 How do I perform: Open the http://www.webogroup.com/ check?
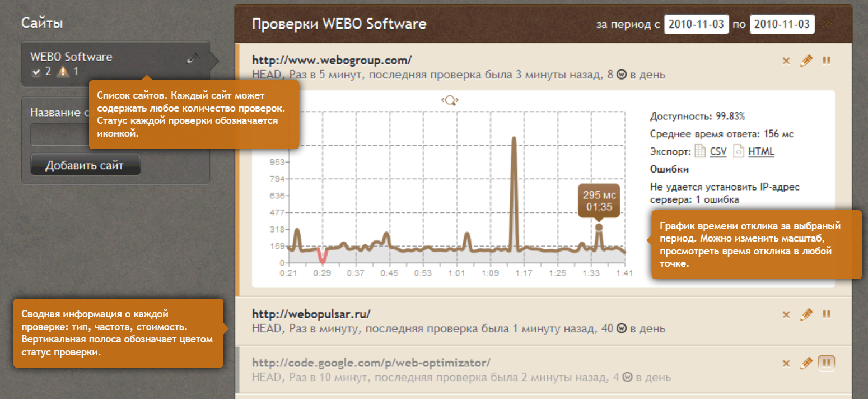[332, 60]
